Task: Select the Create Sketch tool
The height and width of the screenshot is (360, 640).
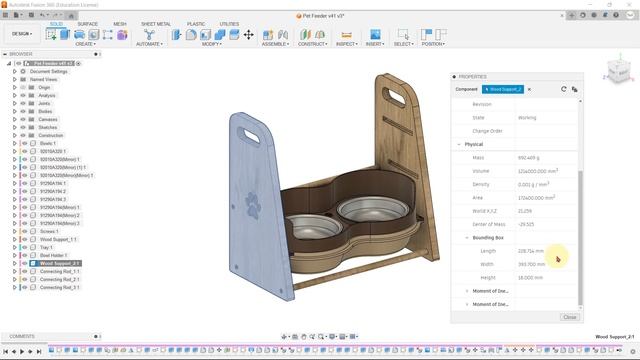Action: pyautogui.click(x=51, y=35)
